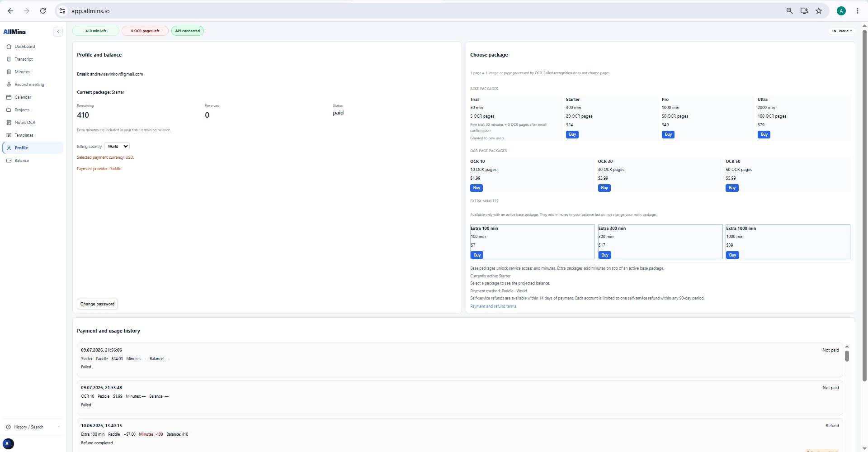Bookmark page with the star icon

(819, 11)
